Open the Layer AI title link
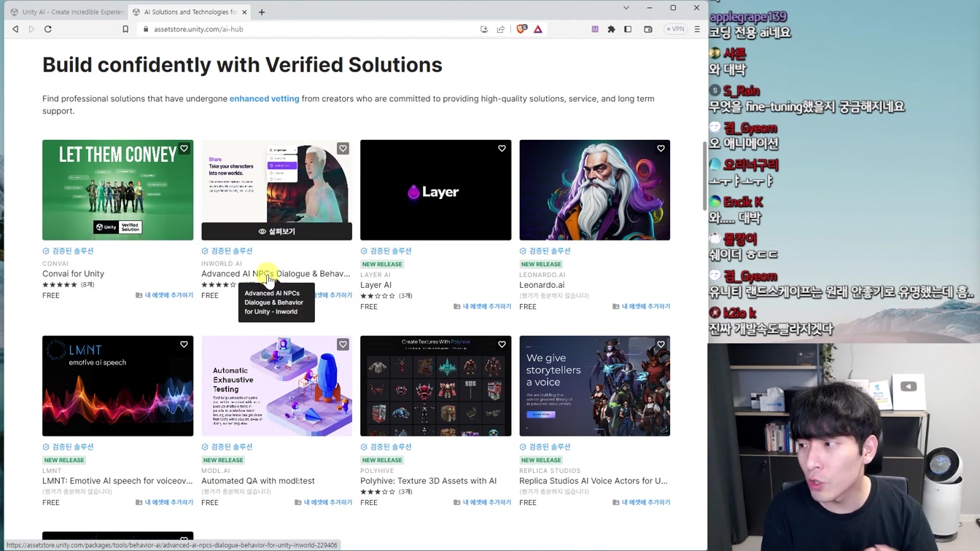 [376, 285]
